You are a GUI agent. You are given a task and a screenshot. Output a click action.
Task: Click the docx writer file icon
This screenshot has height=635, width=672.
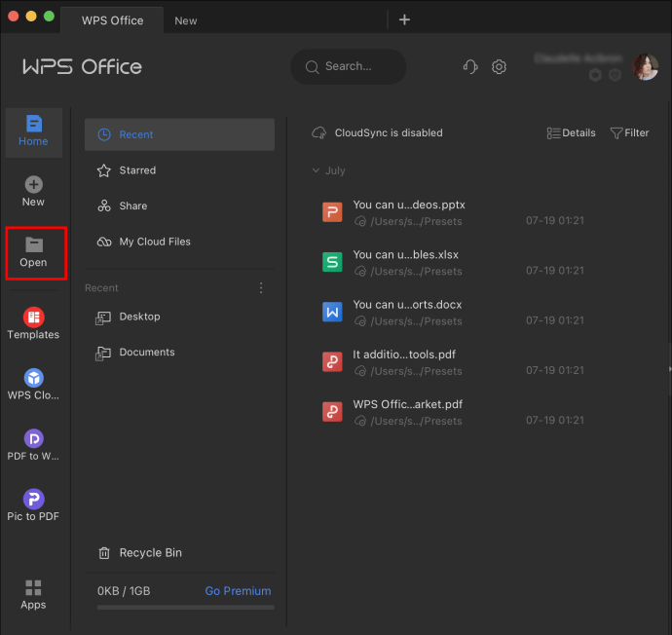point(332,312)
